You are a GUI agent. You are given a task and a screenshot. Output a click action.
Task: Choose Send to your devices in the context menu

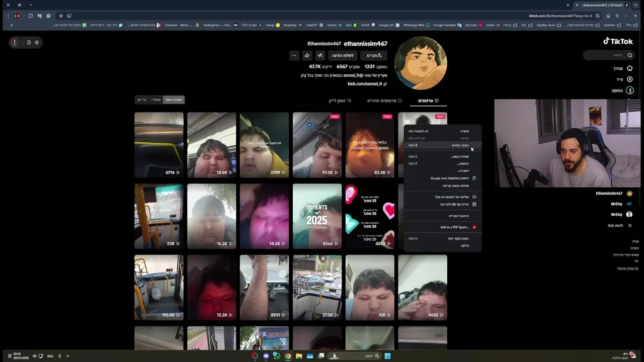[443, 197]
